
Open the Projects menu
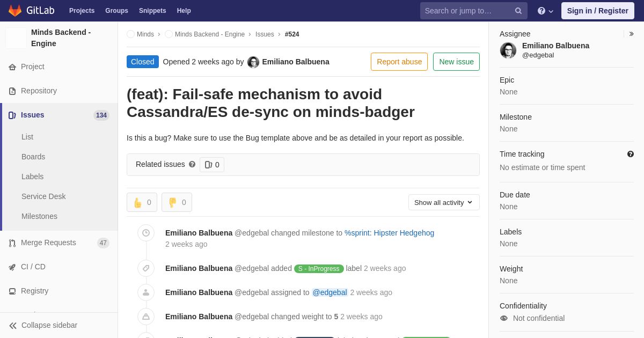click(x=82, y=11)
